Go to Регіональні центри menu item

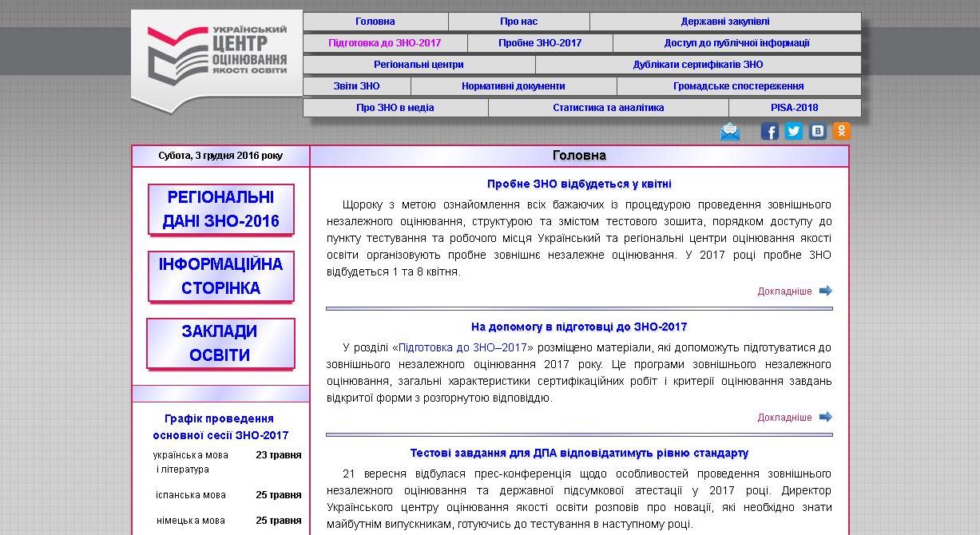coord(419,65)
